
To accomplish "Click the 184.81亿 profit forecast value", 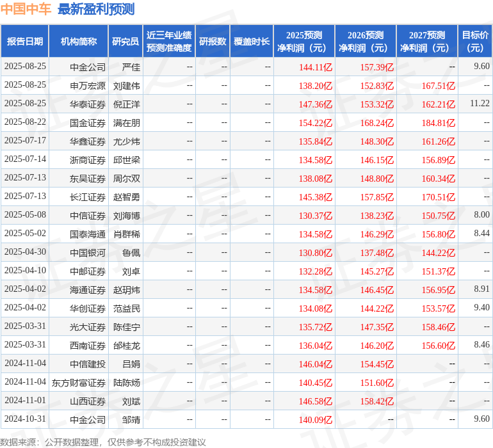I will pyautogui.click(x=439, y=123).
